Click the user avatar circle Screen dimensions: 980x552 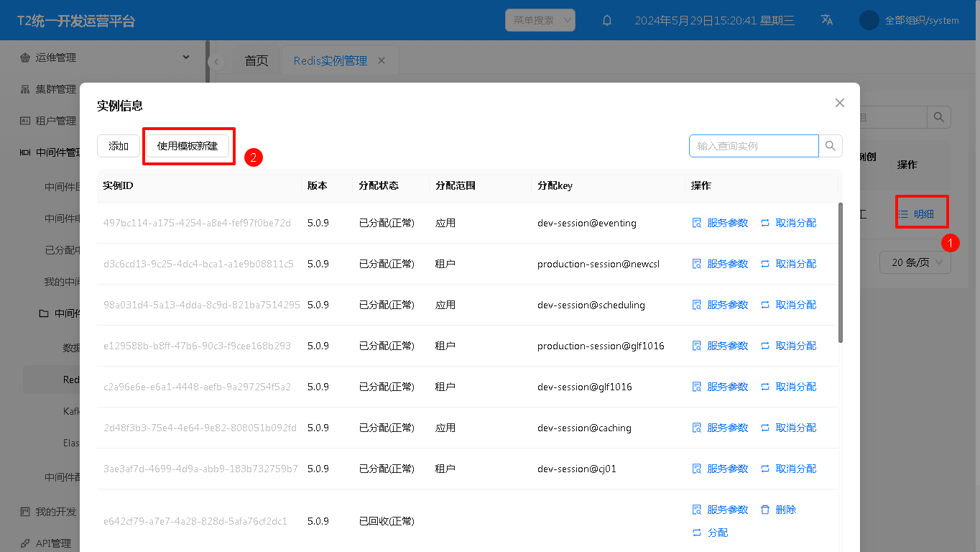point(869,20)
